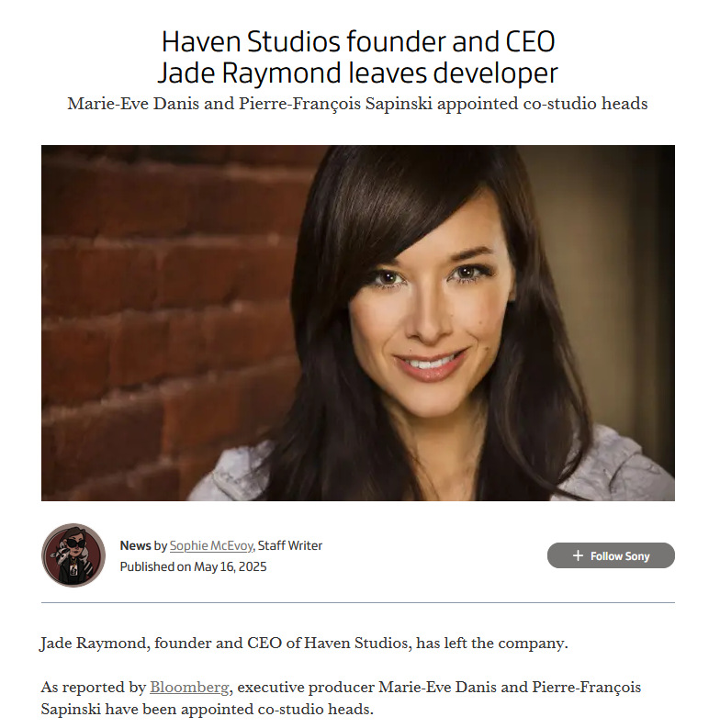
Task: Click the Staff Writer title text
Action: click(290, 545)
